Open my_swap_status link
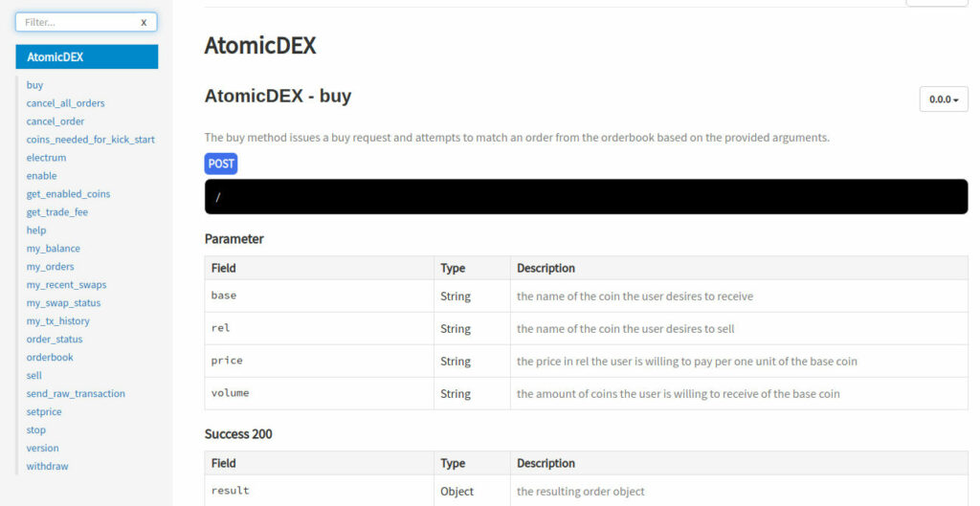Viewport: 980px width, 506px height. (x=63, y=302)
